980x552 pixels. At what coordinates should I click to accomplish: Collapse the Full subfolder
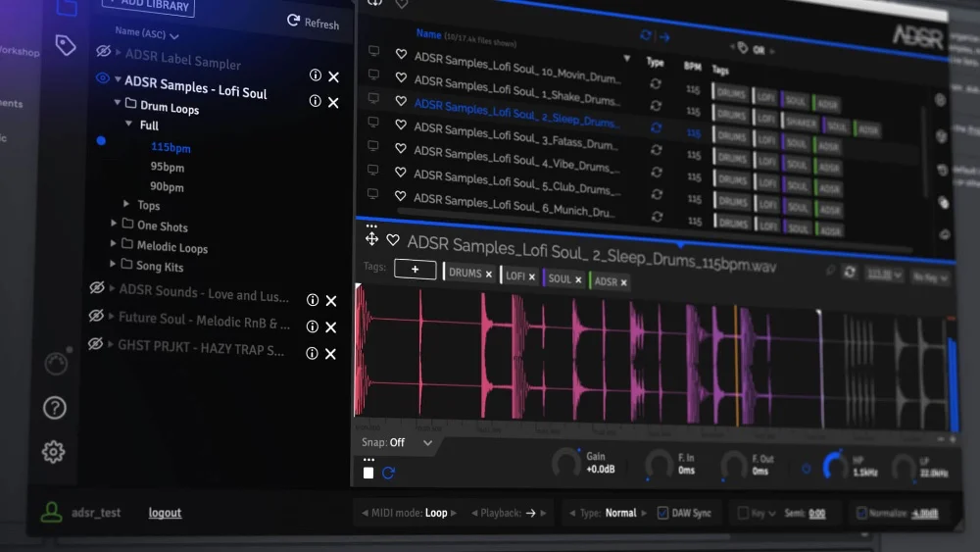pos(128,124)
